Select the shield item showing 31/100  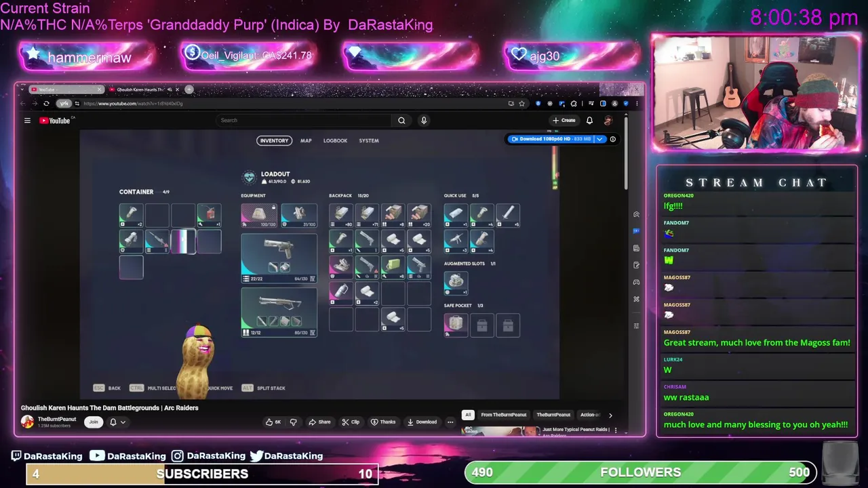click(x=298, y=215)
